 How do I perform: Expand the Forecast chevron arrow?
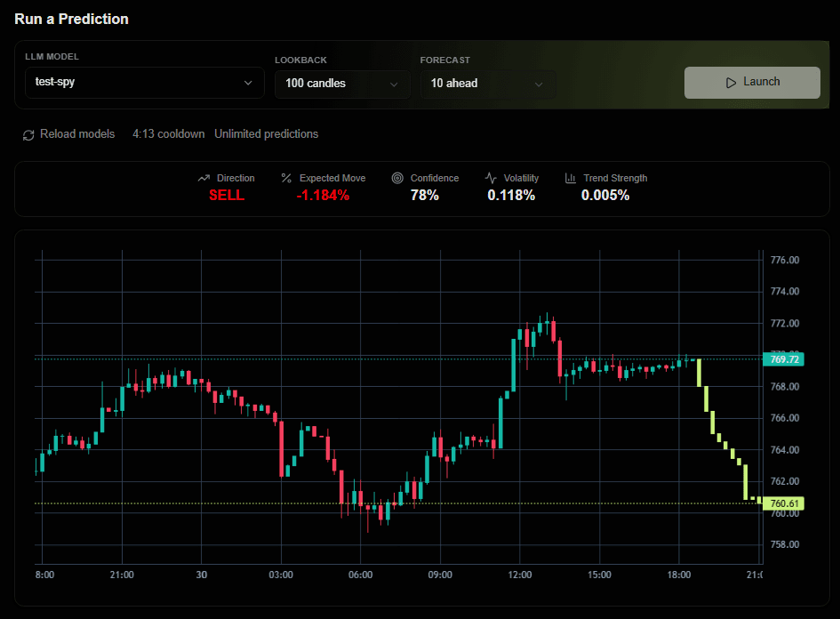[539, 84]
